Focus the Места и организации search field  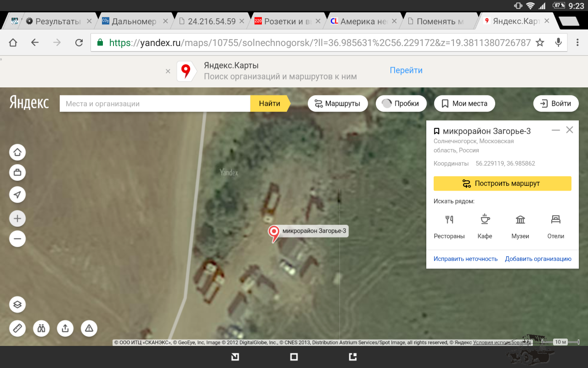155,103
